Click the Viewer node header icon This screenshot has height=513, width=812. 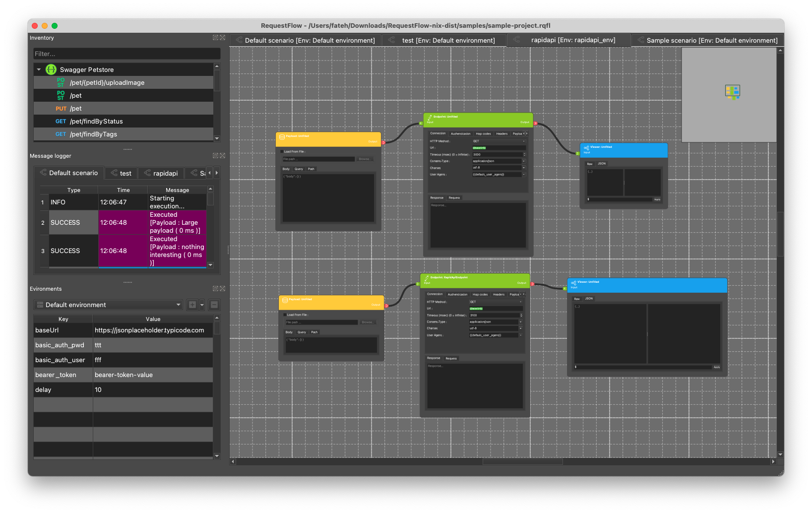point(586,147)
